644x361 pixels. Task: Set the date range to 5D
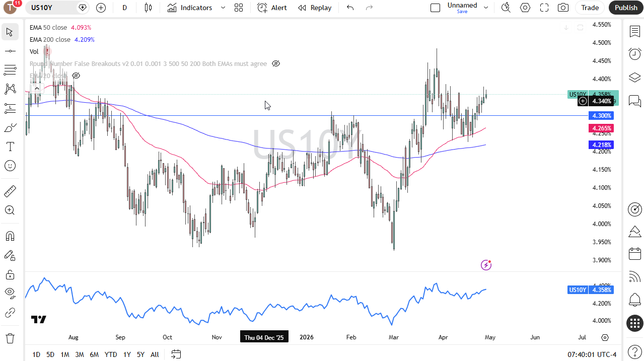[x=50, y=354]
